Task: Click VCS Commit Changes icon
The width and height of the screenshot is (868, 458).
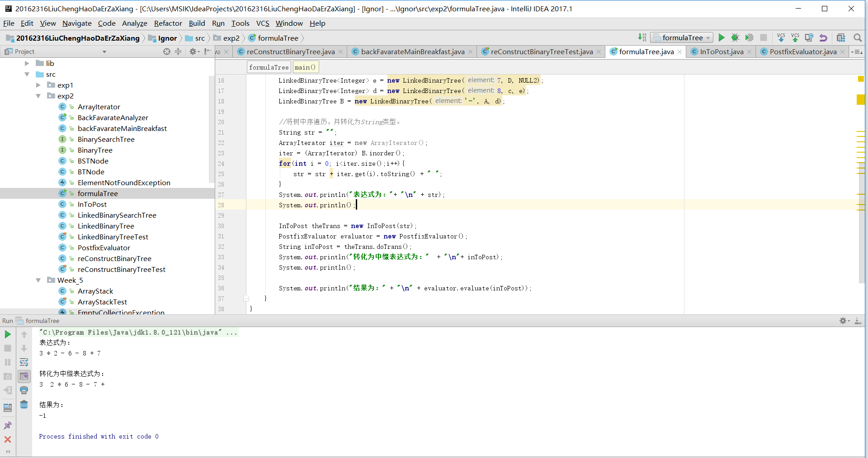Action: [795, 37]
